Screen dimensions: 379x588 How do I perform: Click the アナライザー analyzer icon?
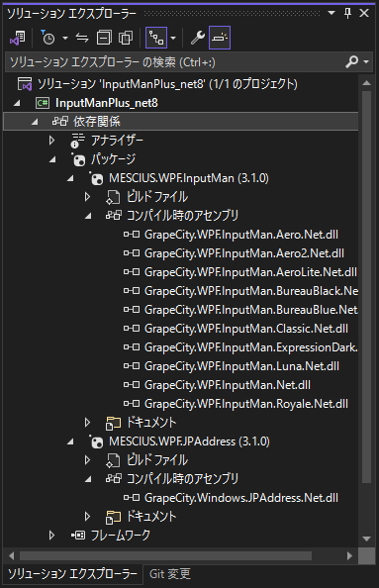point(78,141)
